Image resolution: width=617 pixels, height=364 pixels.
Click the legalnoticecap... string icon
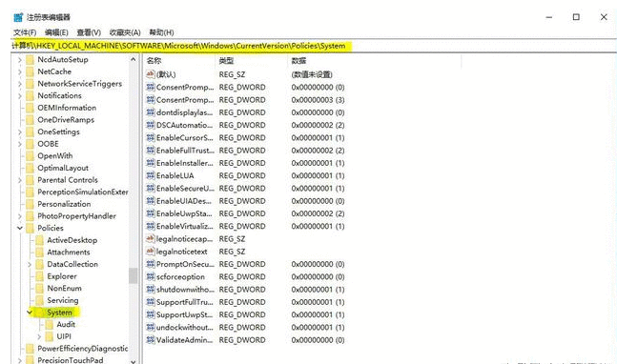150,238
